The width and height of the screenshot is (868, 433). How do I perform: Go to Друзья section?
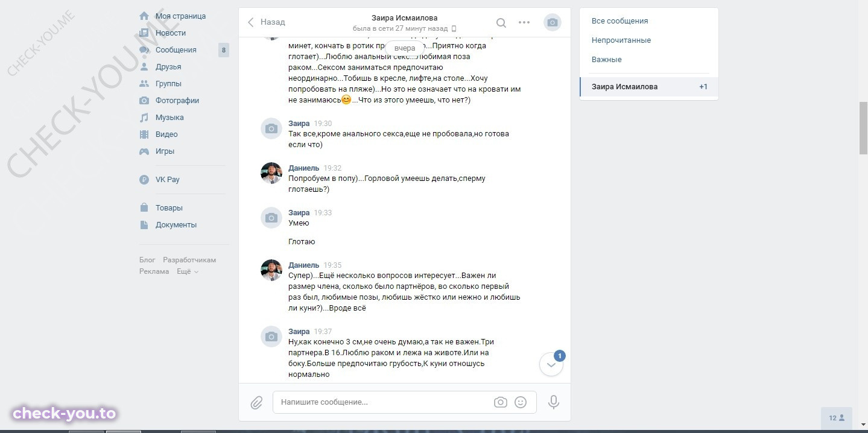(168, 67)
